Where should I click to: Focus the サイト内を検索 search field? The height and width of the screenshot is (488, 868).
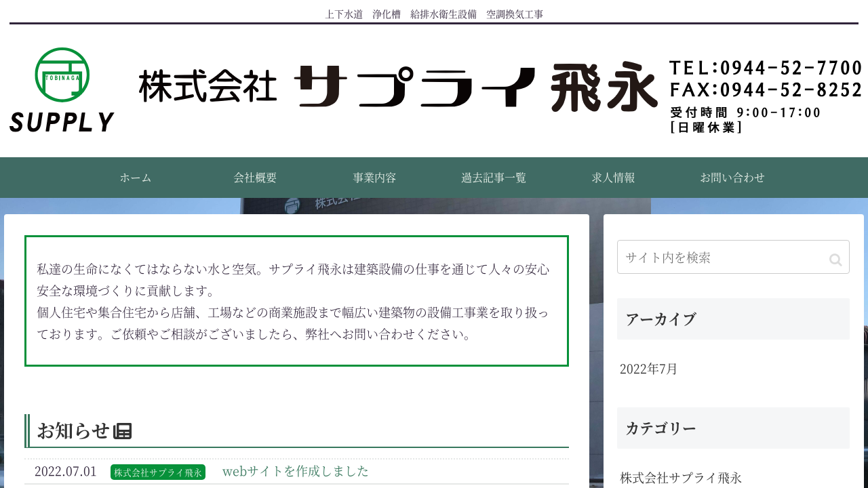[x=722, y=258]
